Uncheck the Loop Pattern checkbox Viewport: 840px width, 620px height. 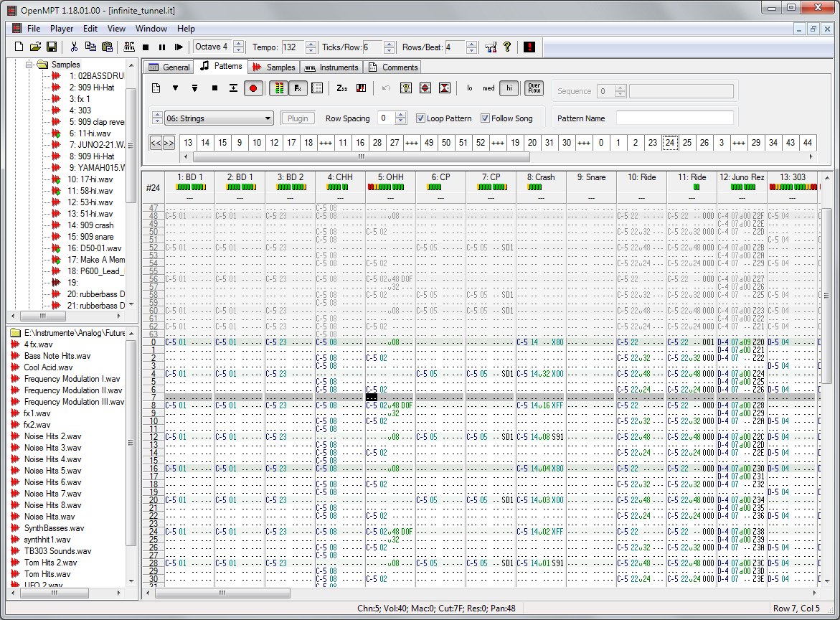click(x=421, y=118)
